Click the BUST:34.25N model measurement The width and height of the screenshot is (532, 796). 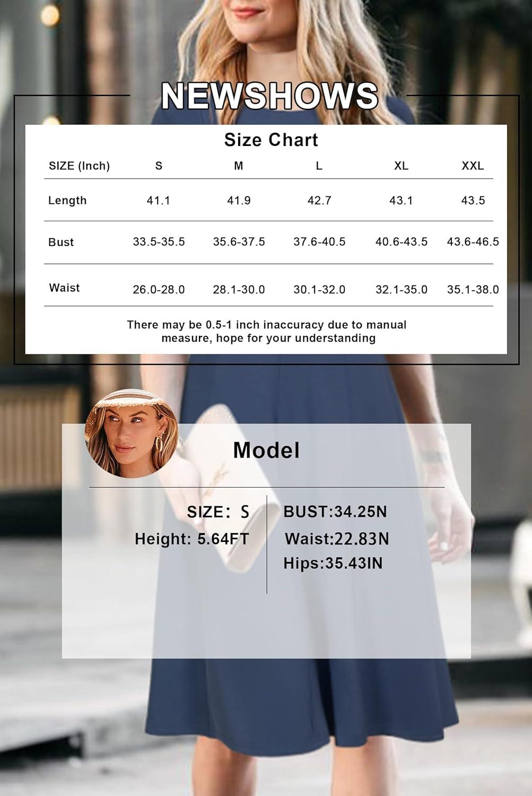335,512
